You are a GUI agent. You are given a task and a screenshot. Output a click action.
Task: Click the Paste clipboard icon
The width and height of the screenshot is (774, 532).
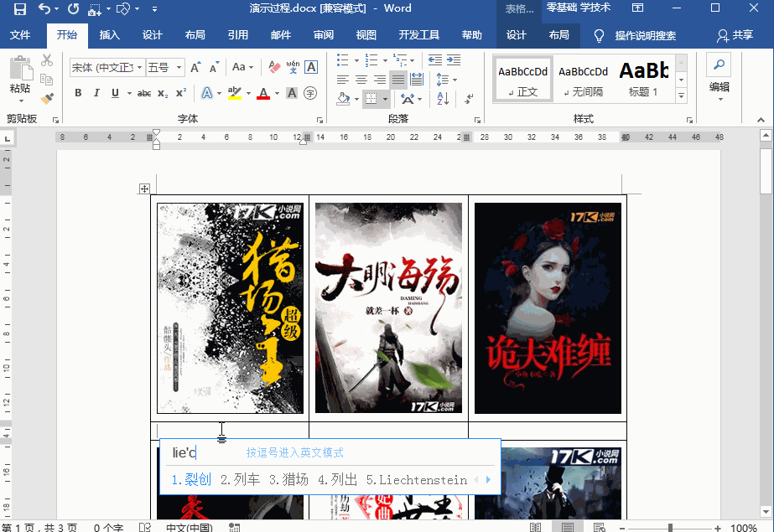tap(21, 68)
